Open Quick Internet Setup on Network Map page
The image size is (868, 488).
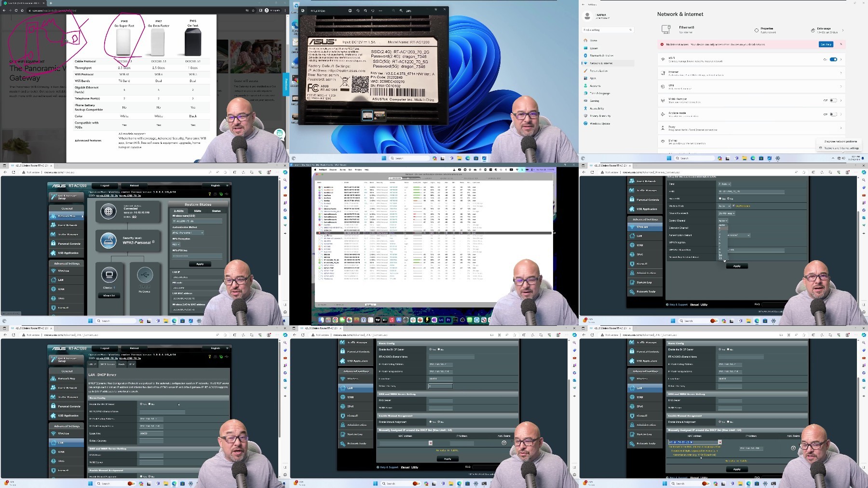pos(66,197)
